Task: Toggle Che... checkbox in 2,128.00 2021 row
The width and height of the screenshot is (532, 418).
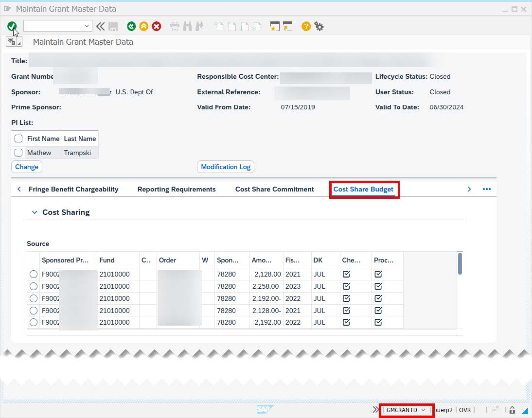Action: [x=346, y=274]
